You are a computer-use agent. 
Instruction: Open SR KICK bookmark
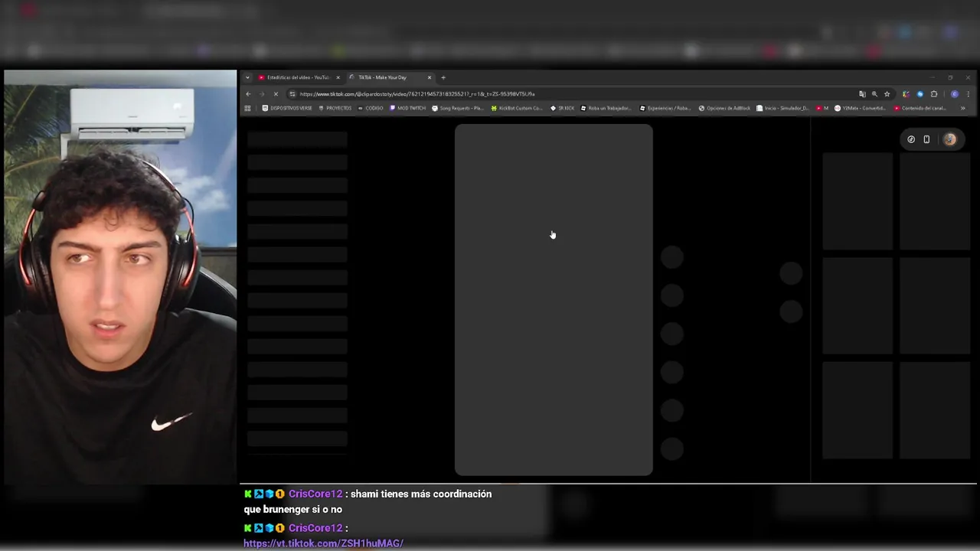tap(563, 108)
